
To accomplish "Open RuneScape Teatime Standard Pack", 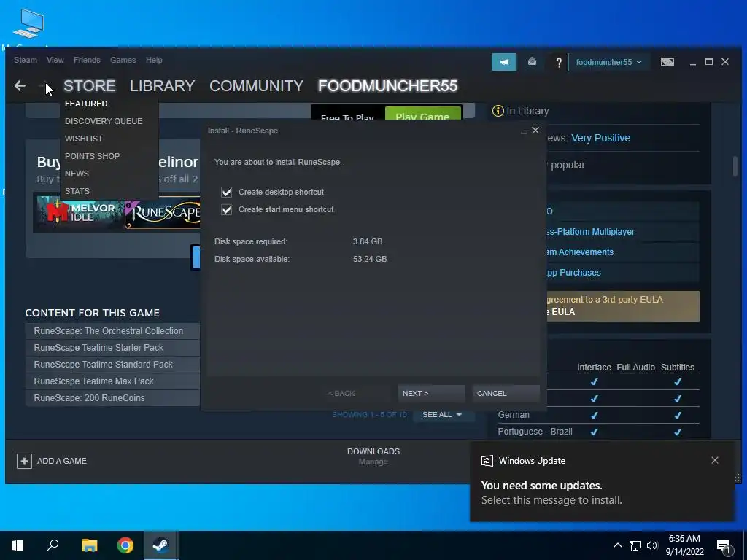I will click(112, 365).
